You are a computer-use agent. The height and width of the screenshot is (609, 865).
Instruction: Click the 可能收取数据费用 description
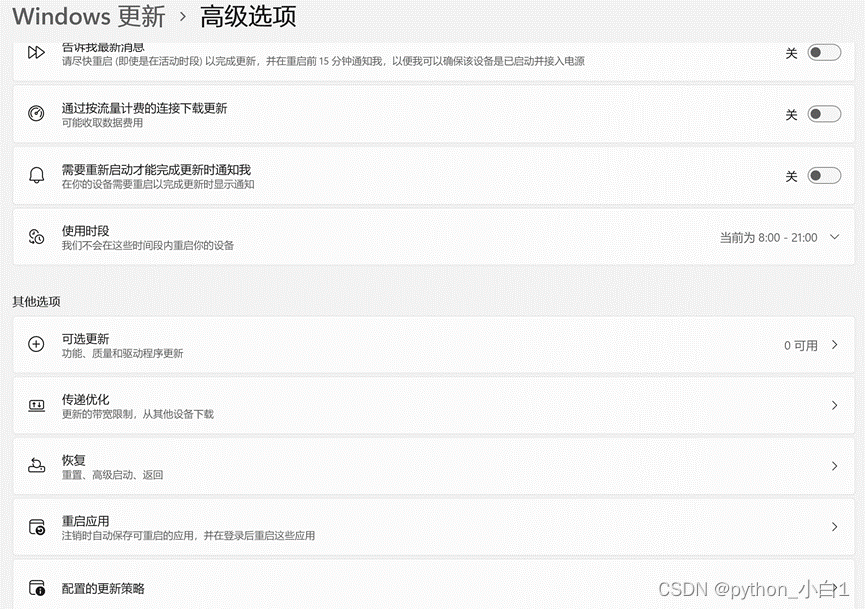pyautogui.click(x=102, y=123)
